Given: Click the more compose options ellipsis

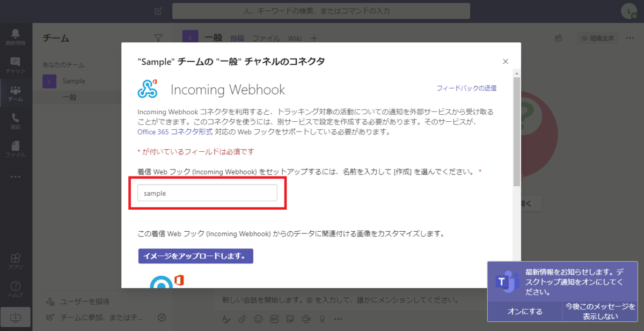Looking at the screenshot, I should pos(338,319).
